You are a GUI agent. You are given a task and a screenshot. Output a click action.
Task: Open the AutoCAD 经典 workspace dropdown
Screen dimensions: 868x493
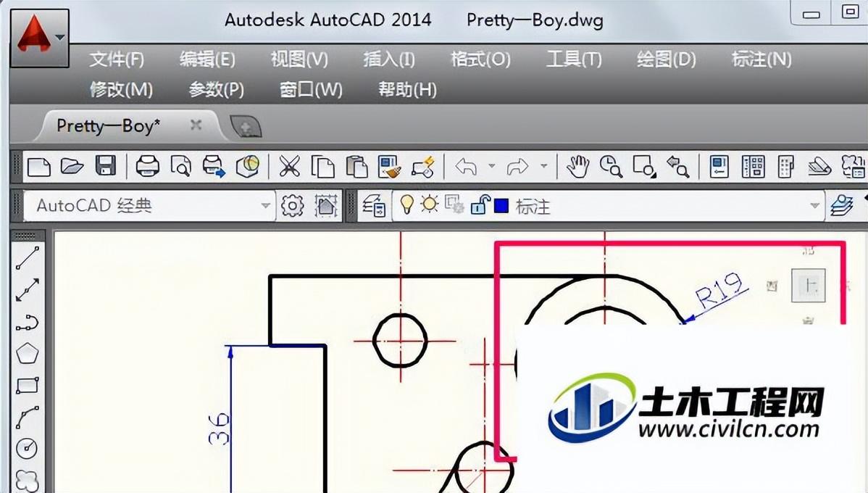[x=265, y=206]
